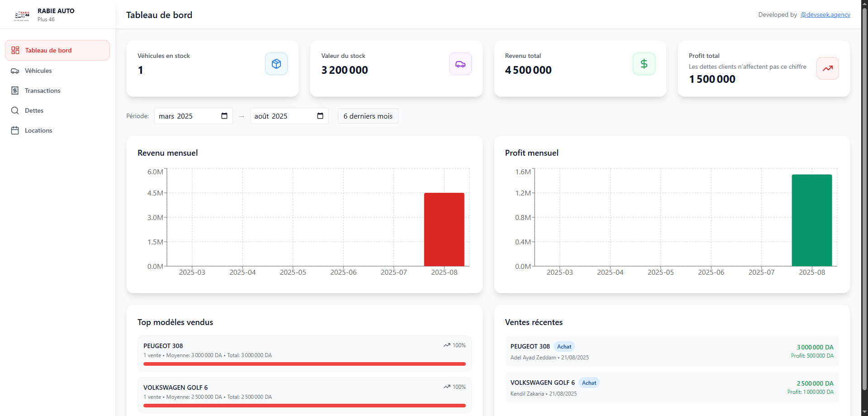Viewport: 868px width, 416px height.
Task: Click the PEUGEOT 308 red progress bar
Action: [304, 364]
